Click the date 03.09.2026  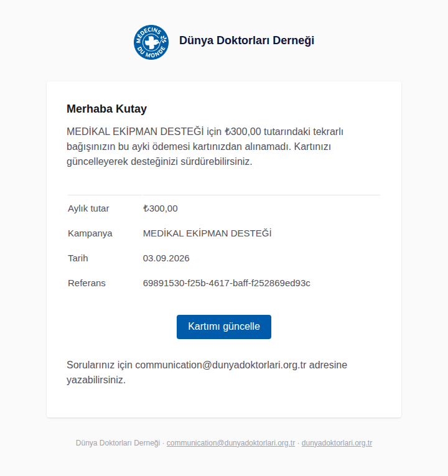pos(166,258)
